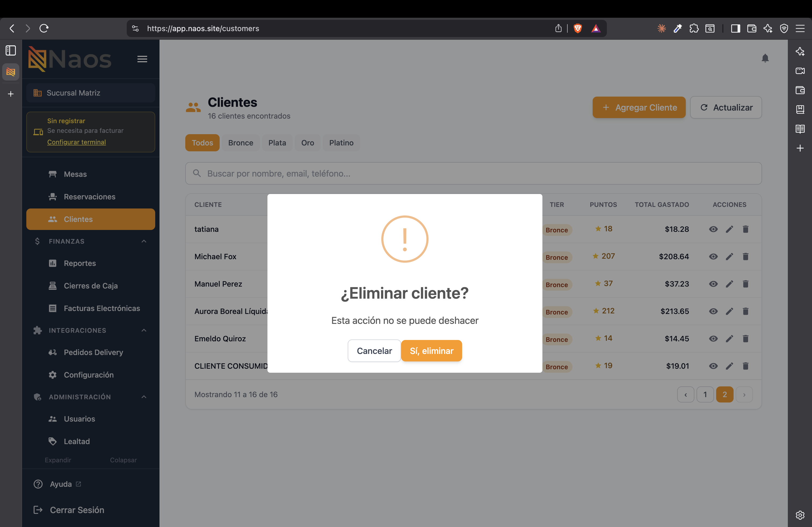The height and width of the screenshot is (527, 812).
Task: Edit Aurora Boreal with pencil icon
Action: 729,311
